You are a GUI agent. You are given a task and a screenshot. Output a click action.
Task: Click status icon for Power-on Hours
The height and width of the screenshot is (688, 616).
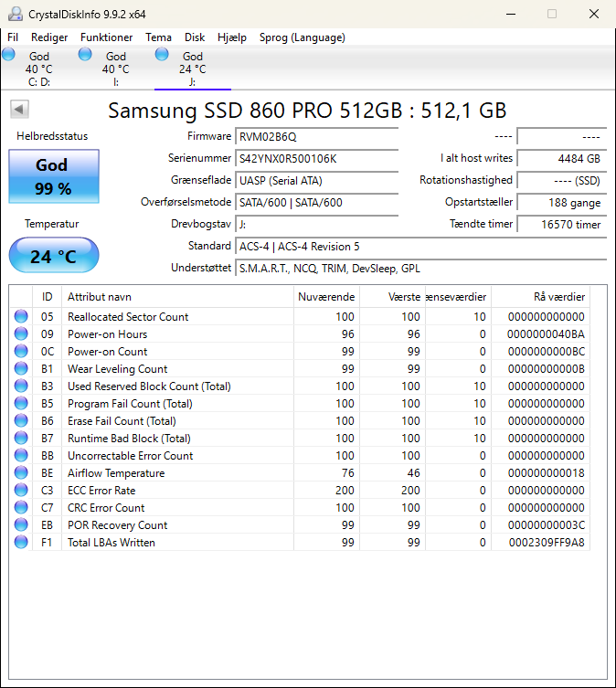21,333
